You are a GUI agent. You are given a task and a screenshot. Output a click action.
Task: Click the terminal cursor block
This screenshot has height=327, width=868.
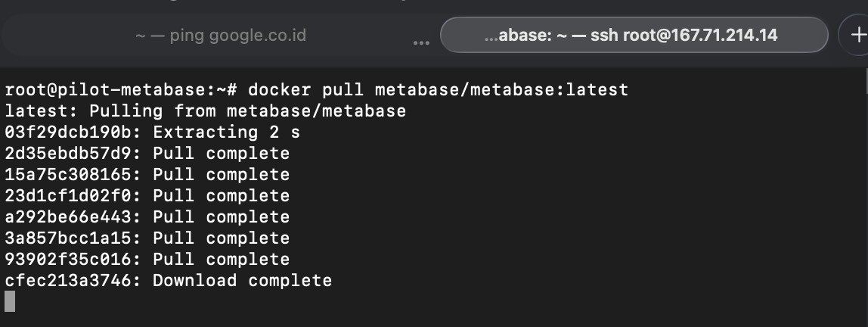tap(10, 301)
